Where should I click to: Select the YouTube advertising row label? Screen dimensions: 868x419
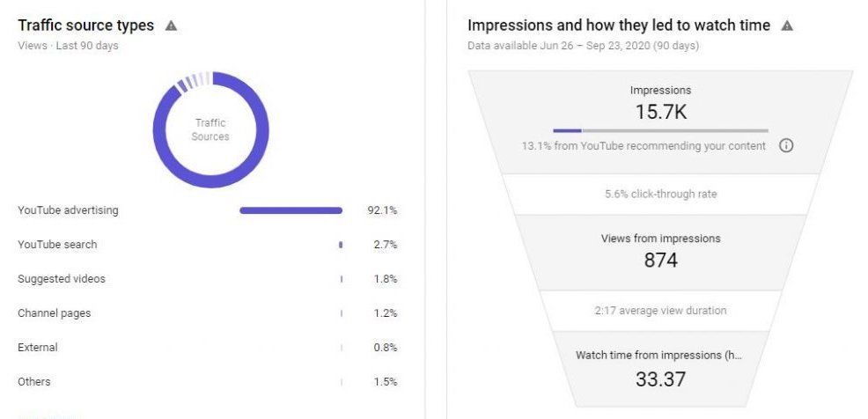(x=68, y=210)
